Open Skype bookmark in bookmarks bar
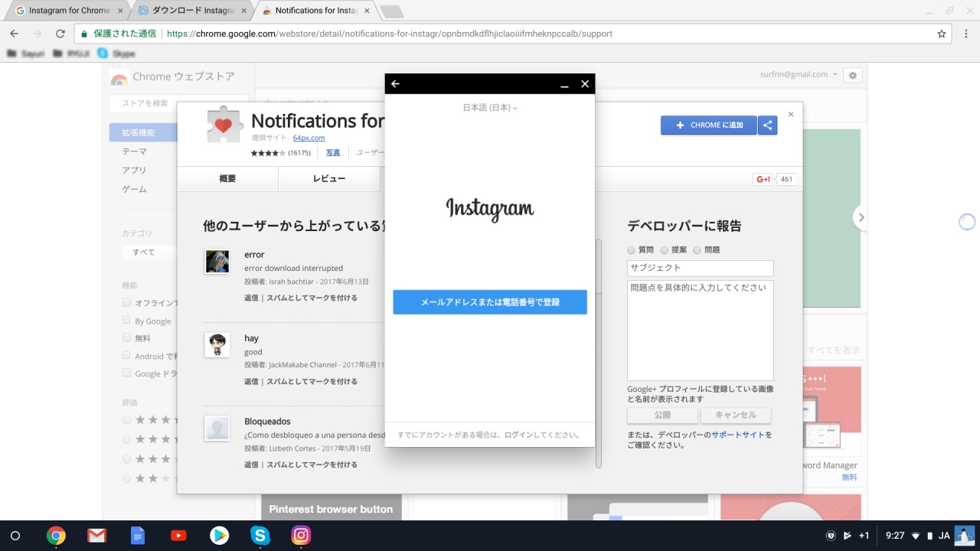980x551 pixels. [116, 54]
